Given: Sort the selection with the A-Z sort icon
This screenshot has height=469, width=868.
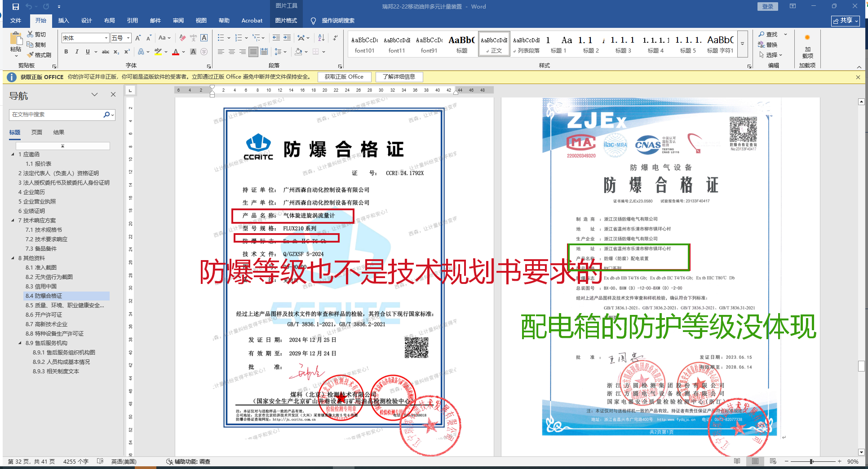Looking at the screenshot, I should [x=321, y=38].
